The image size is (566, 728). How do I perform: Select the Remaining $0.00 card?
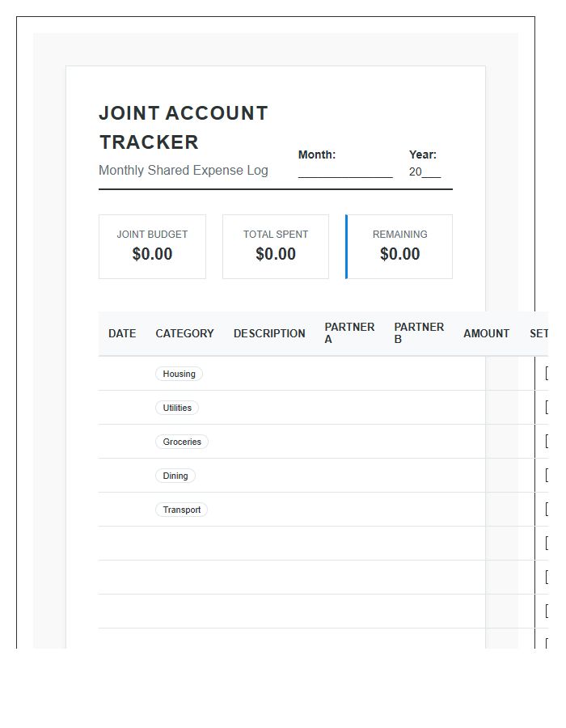click(x=399, y=247)
